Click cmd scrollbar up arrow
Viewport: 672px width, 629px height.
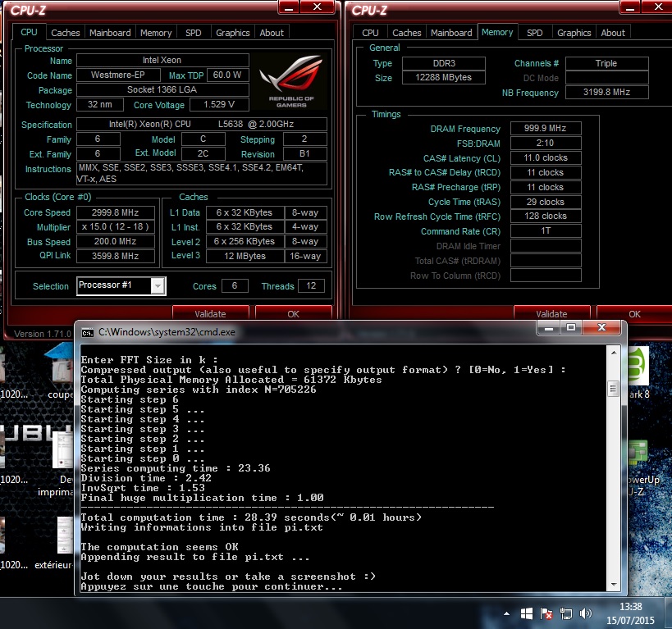click(x=614, y=353)
